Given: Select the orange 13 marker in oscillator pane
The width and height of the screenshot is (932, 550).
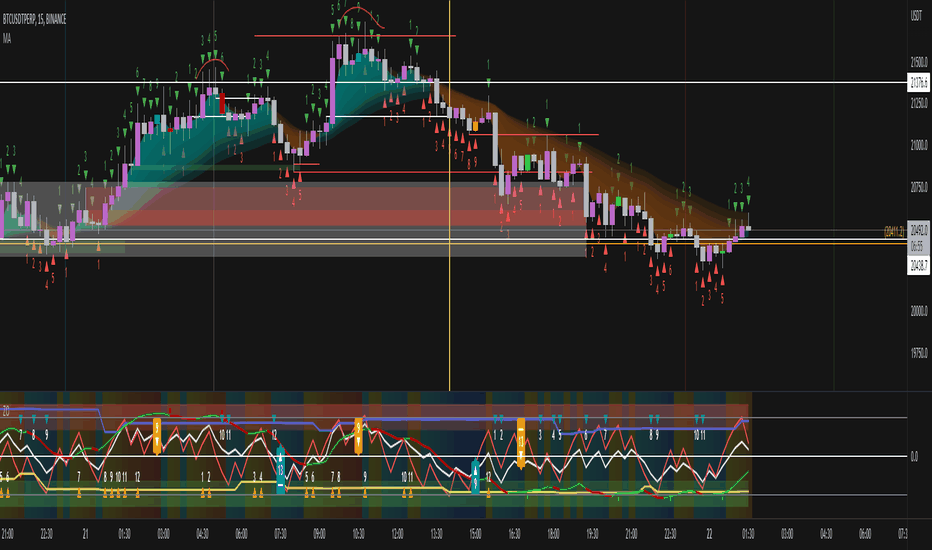Looking at the screenshot, I should point(521,442).
